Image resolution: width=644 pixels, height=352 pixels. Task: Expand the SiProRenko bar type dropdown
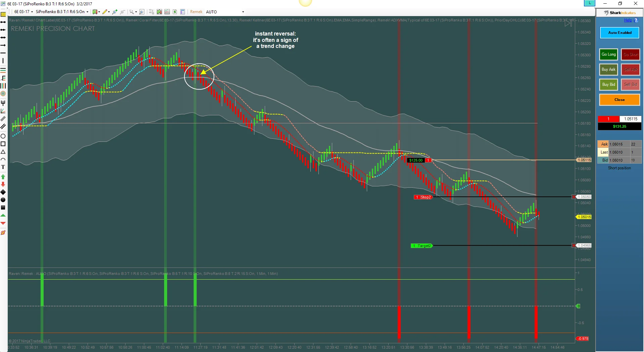62,12
